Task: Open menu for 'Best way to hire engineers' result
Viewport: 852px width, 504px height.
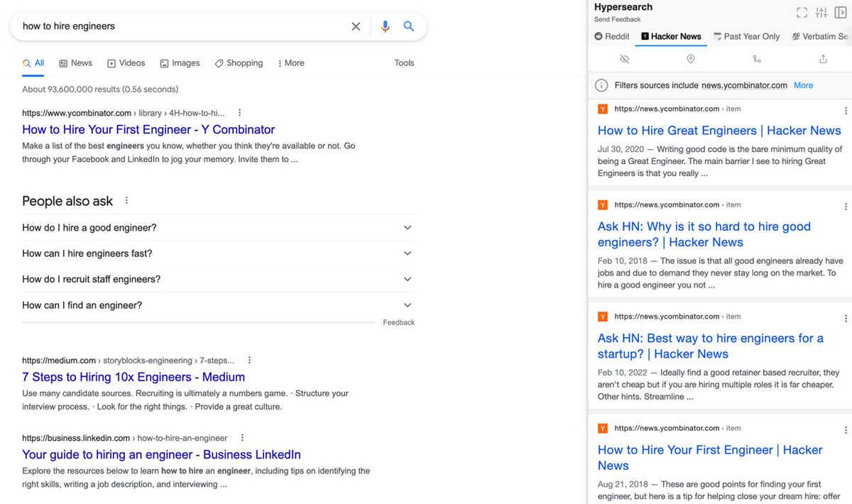Action: coord(846,318)
